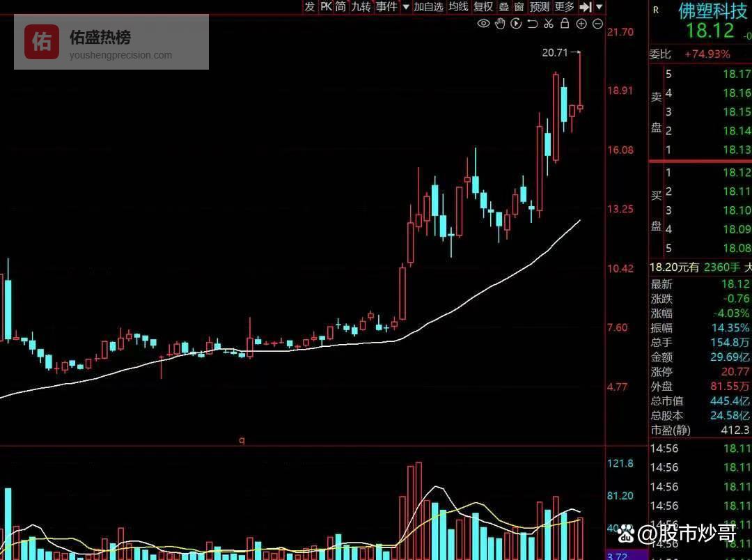Click the skip-to-end arrow icon
This screenshot has width=752, height=560.
coord(585,7)
